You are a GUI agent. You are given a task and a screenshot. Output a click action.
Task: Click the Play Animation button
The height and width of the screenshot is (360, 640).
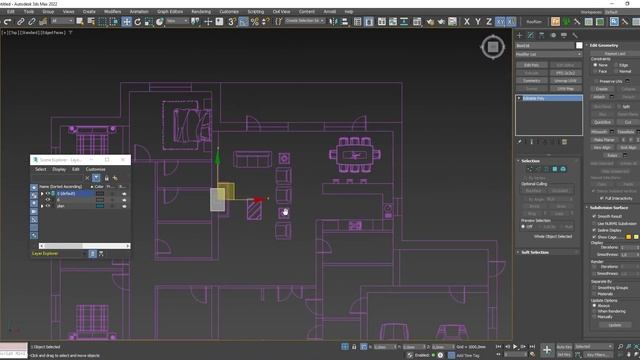pos(515,347)
